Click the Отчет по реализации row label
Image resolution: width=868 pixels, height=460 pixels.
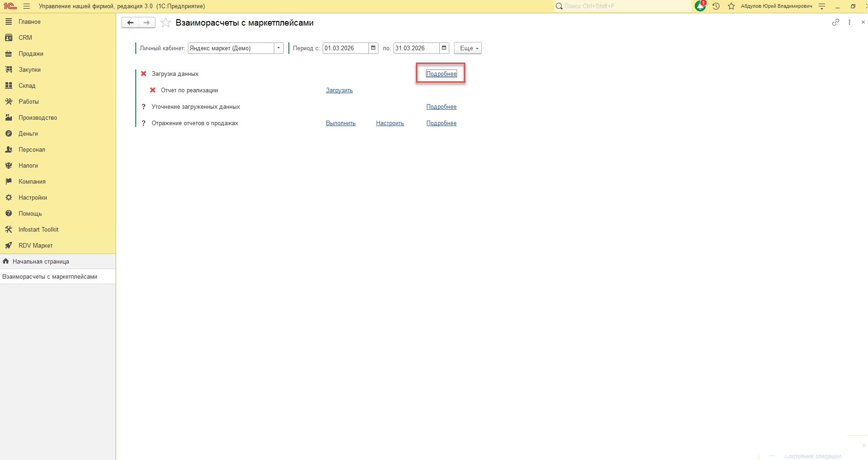click(x=189, y=90)
